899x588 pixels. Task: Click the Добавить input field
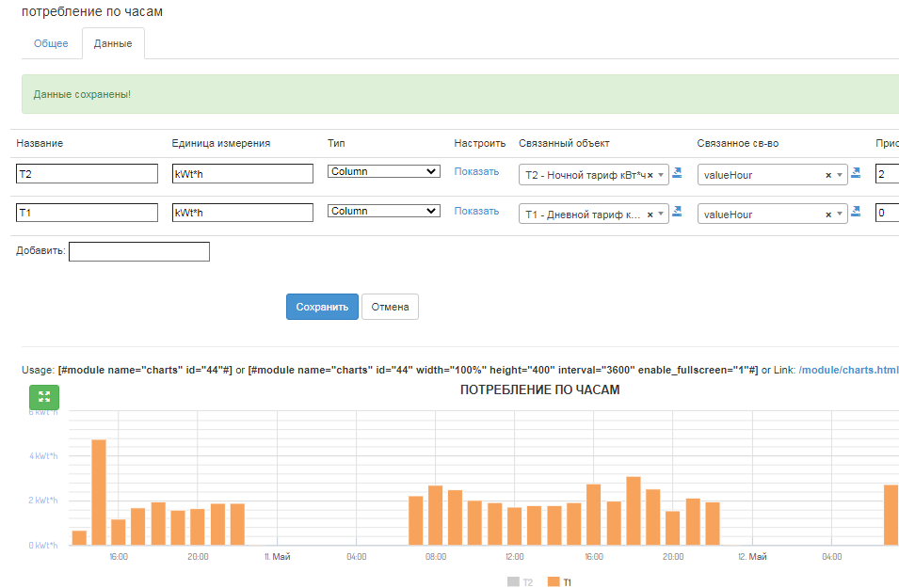click(x=139, y=251)
